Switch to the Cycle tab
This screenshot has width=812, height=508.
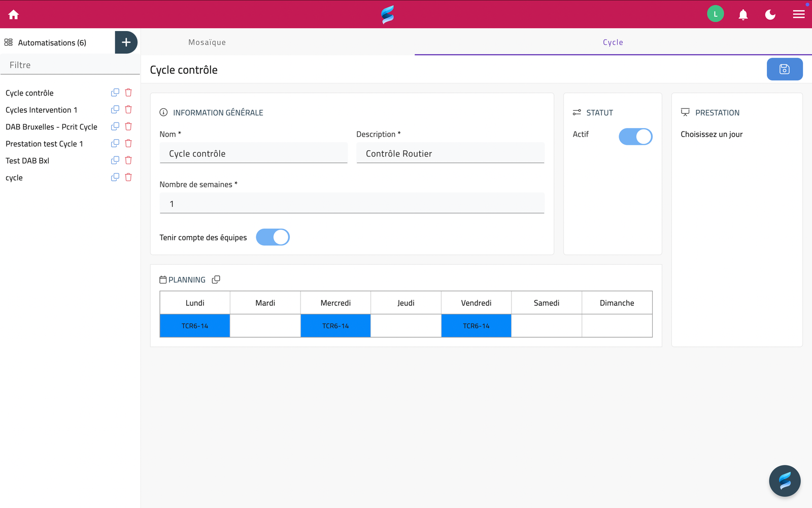click(613, 42)
